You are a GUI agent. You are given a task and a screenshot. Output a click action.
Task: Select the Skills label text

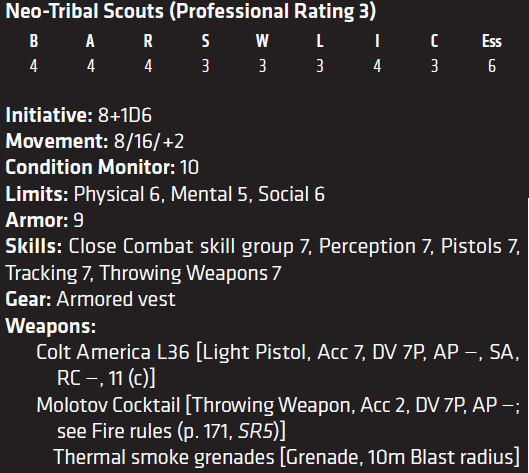[x=34, y=246]
